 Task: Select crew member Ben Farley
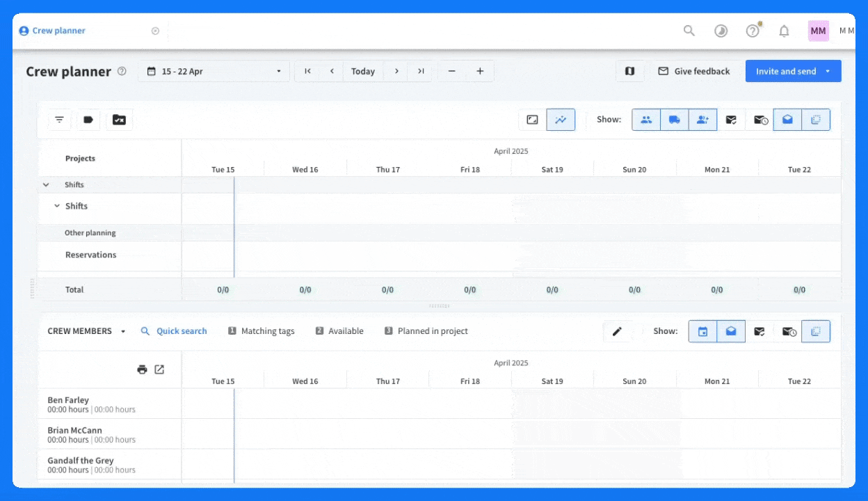tap(68, 400)
